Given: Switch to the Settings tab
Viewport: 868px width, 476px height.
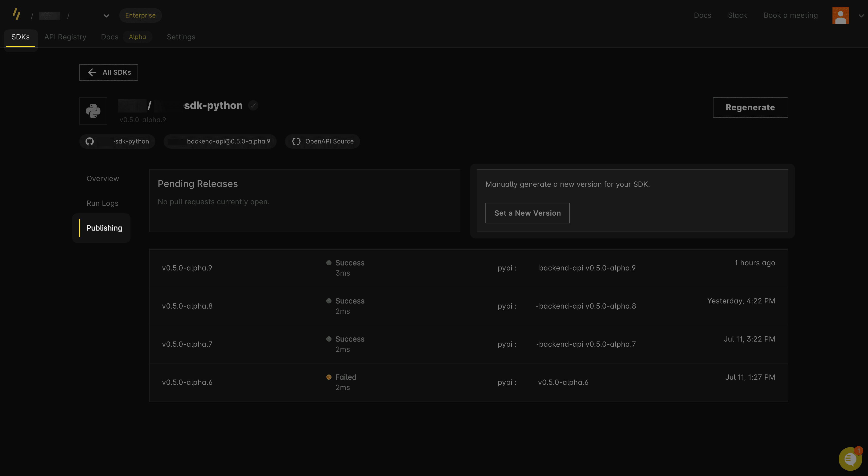Looking at the screenshot, I should [x=181, y=37].
